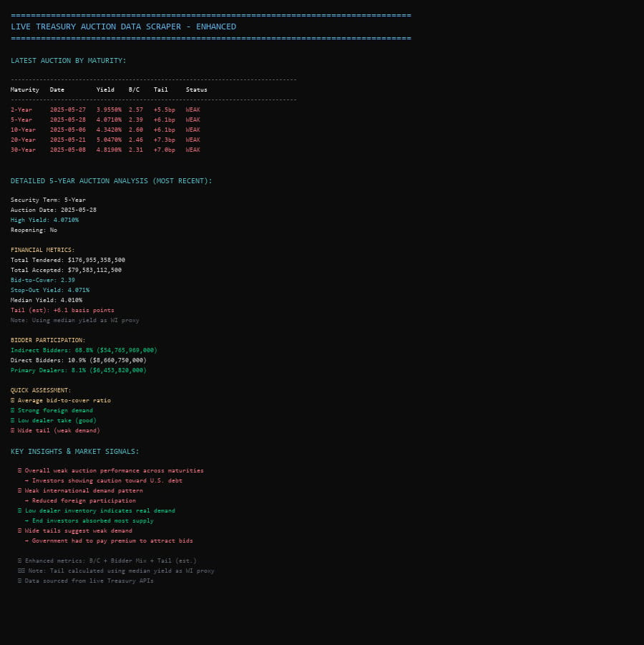Click the FINANCIAL METRICS section heading
The height and width of the screenshot is (645, 644).
[x=43, y=250]
